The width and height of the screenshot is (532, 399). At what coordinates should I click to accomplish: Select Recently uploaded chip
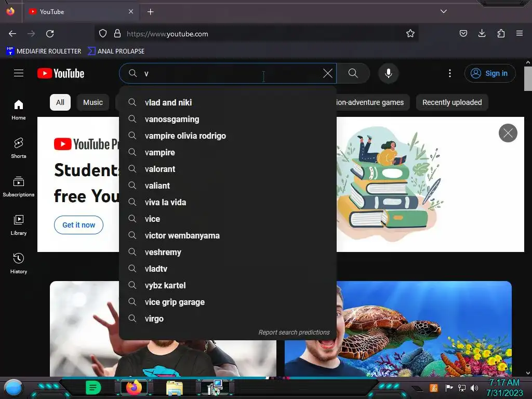(x=452, y=102)
